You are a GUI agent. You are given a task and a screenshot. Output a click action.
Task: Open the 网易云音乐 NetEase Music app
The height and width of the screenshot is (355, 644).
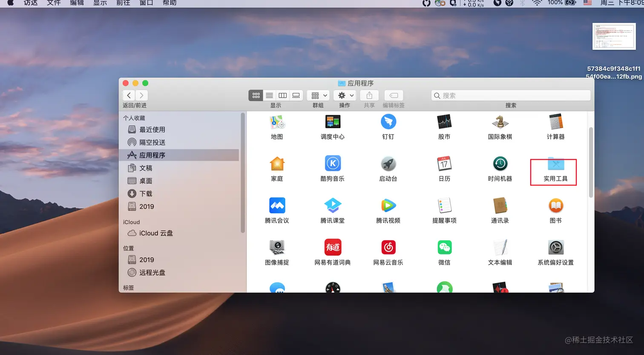point(388,247)
